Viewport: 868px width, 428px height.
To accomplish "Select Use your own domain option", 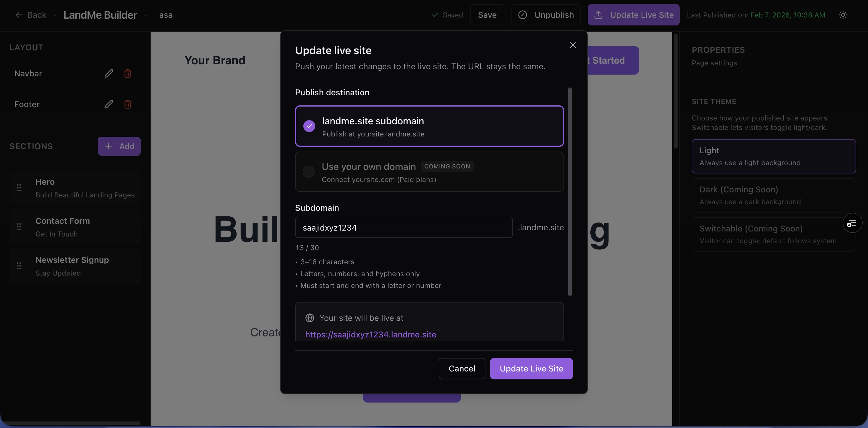I will click(x=429, y=172).
